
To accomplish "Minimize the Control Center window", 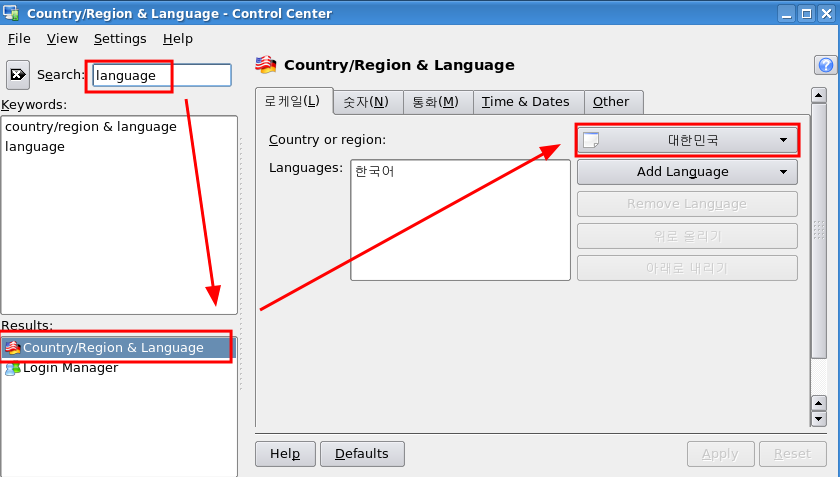I will tap(786, 13).
